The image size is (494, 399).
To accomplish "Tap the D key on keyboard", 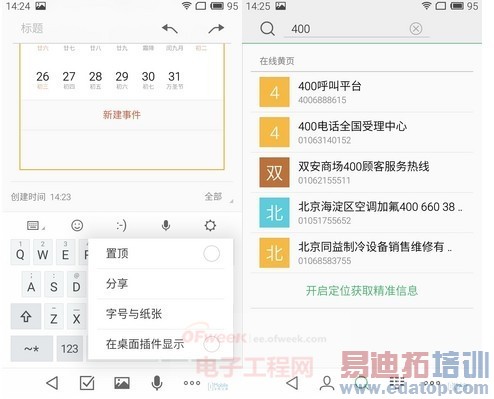I will click(76, 284).
